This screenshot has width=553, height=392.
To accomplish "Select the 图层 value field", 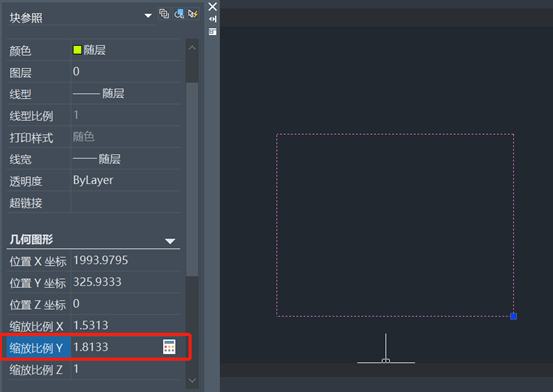I will (x=126, y=72).
